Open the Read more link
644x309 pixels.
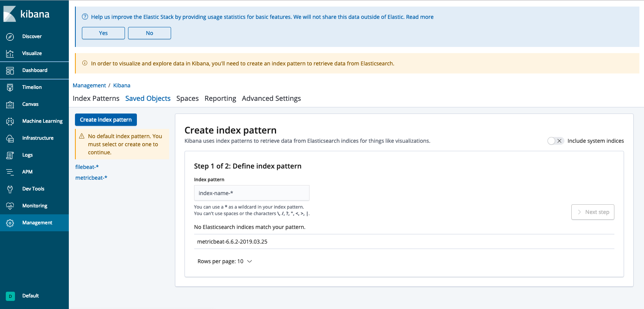[x=420, y=17]
